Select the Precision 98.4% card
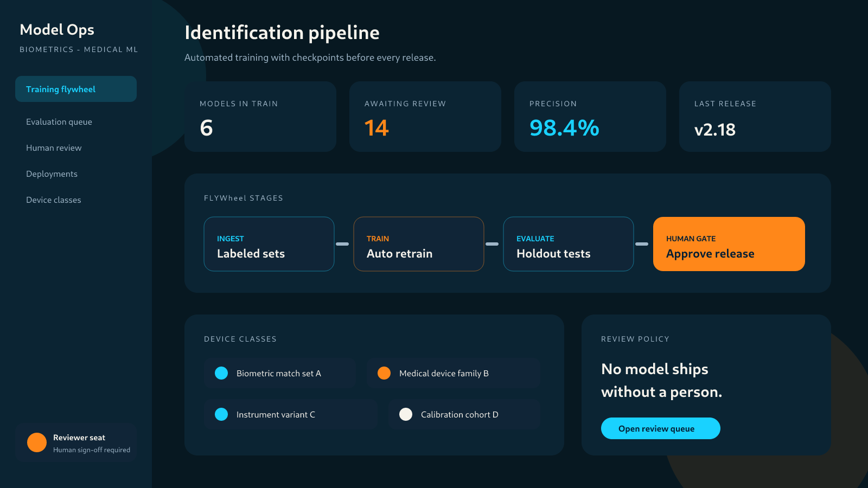Screen dimensions: 868x488 pos(590,117)
